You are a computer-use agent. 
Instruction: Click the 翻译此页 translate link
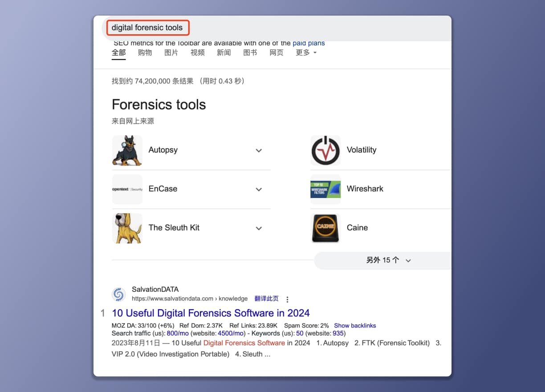tap(267, 299)
